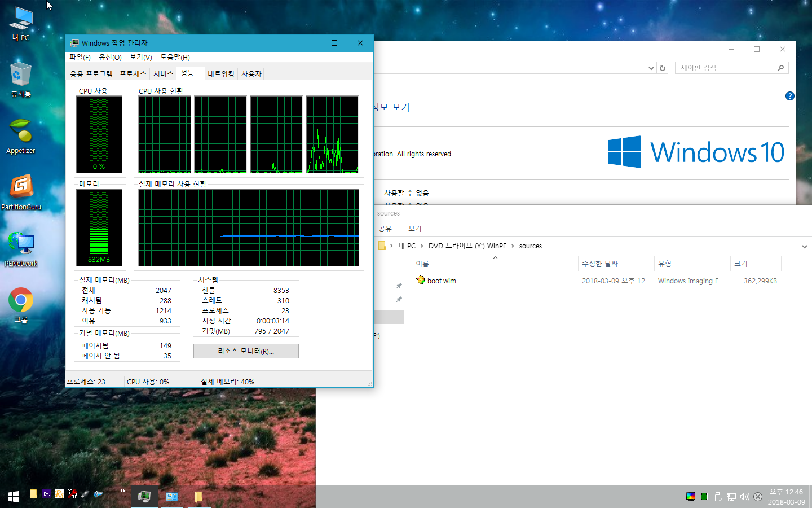This screenshot has height=508, width=812.
Task: Open the 내 PC desktop icon
Action: (21, 24)
